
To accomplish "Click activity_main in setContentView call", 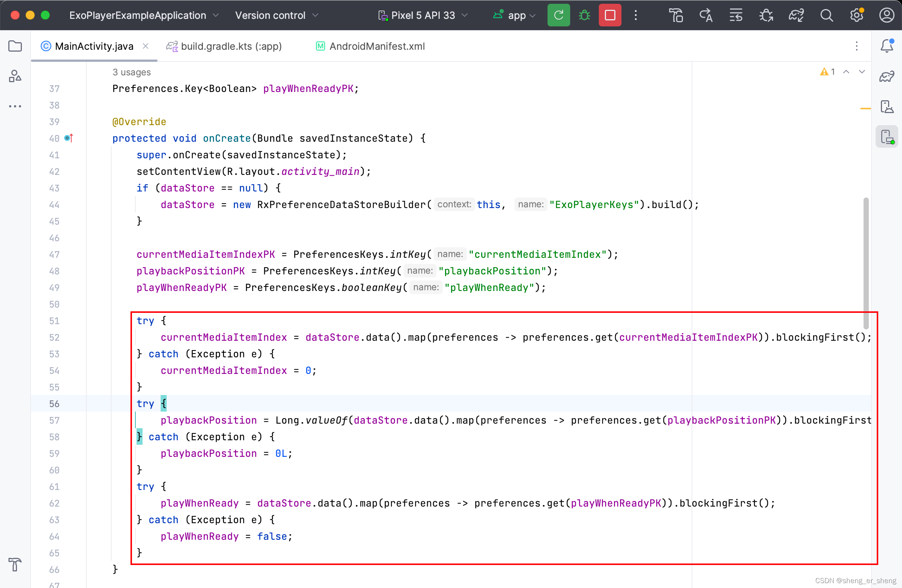I will coord(320,171).
